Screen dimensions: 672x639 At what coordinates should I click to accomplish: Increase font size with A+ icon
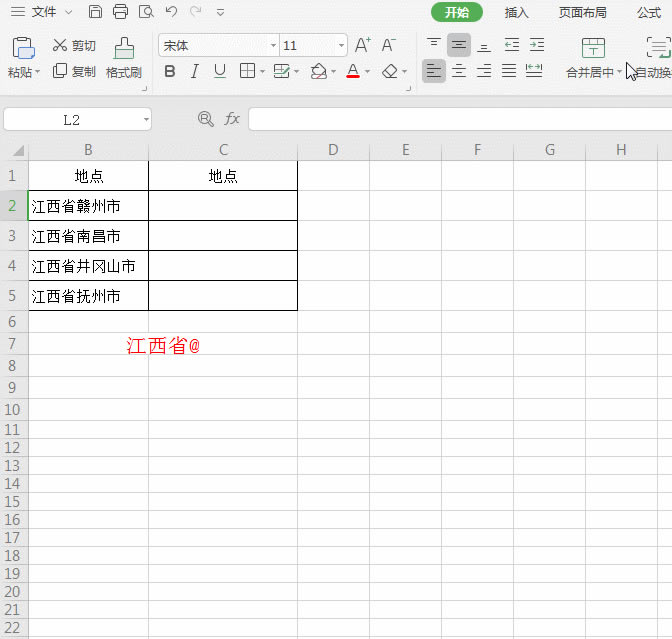click(x=363, y=45)
